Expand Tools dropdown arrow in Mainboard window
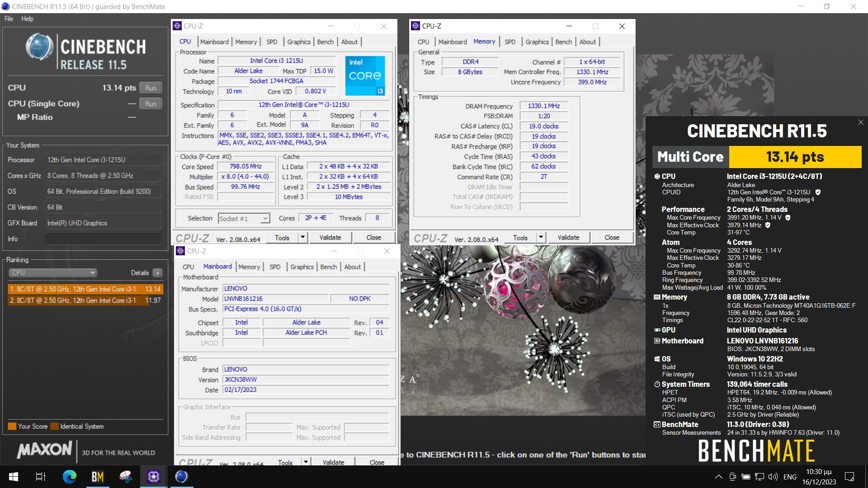The width and height of the screenshot is (868, 488). pos(306,462)
